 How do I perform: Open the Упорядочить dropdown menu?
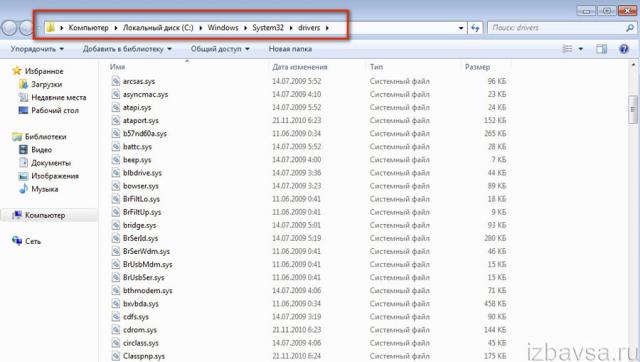coord(37,49)
